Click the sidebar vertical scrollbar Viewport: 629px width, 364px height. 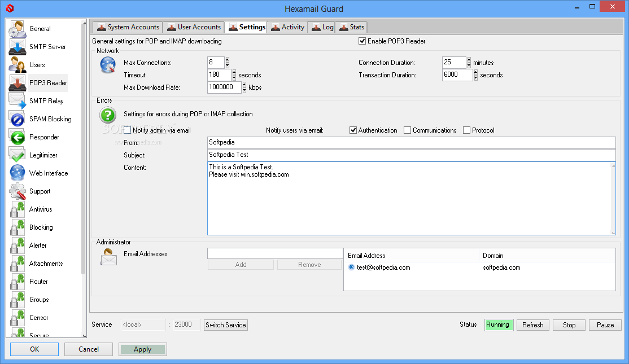point(84,150)
